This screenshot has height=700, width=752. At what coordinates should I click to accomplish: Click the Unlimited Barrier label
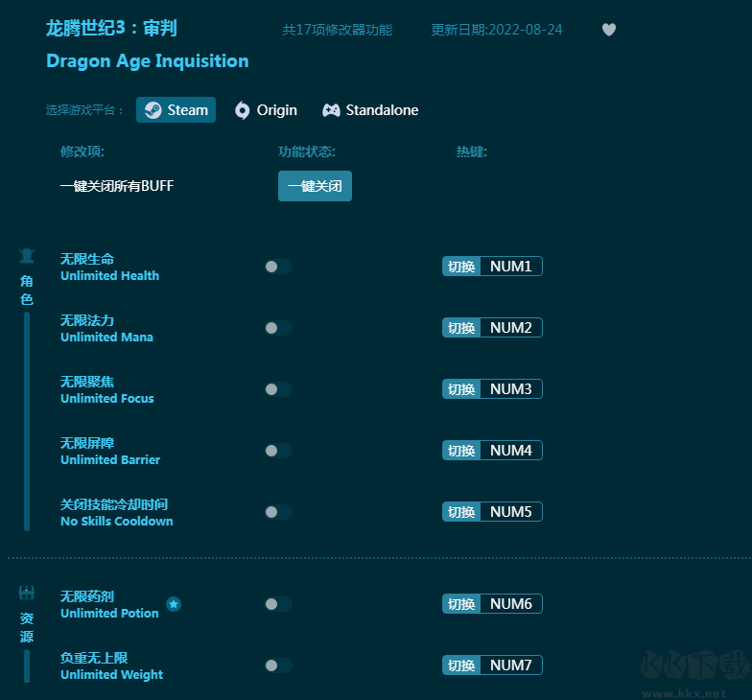(110, 460)
